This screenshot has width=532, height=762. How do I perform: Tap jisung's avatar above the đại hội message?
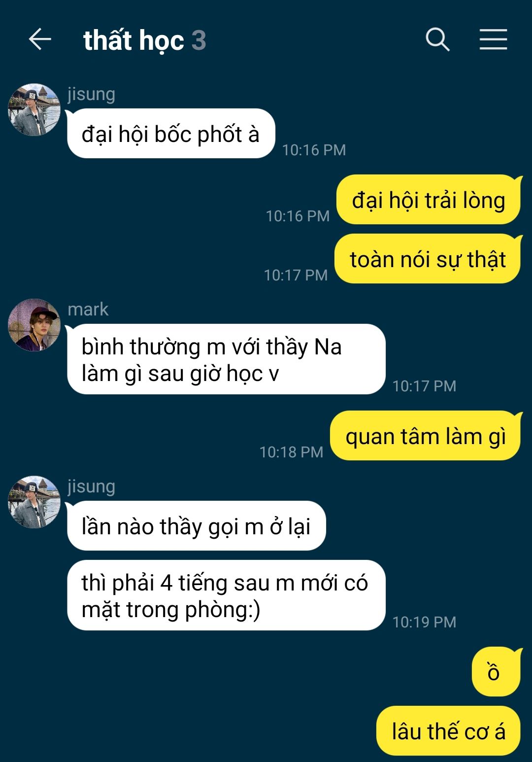34,109
